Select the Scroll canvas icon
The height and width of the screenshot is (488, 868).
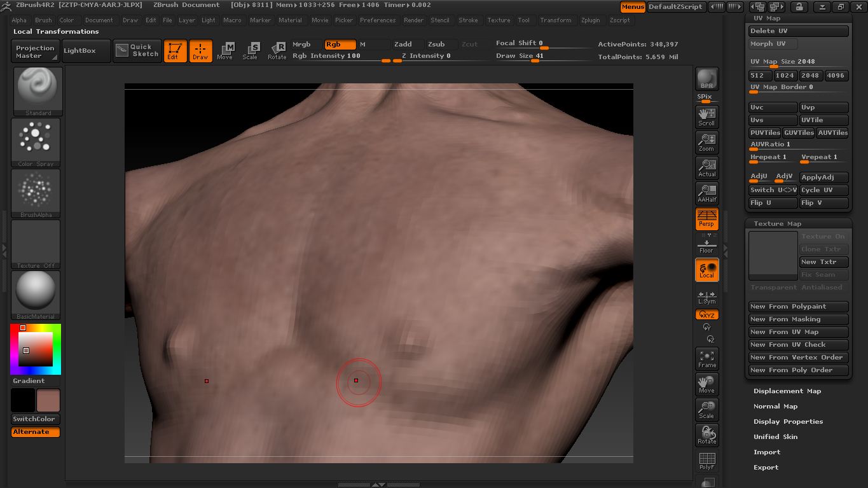coord(706,116)
